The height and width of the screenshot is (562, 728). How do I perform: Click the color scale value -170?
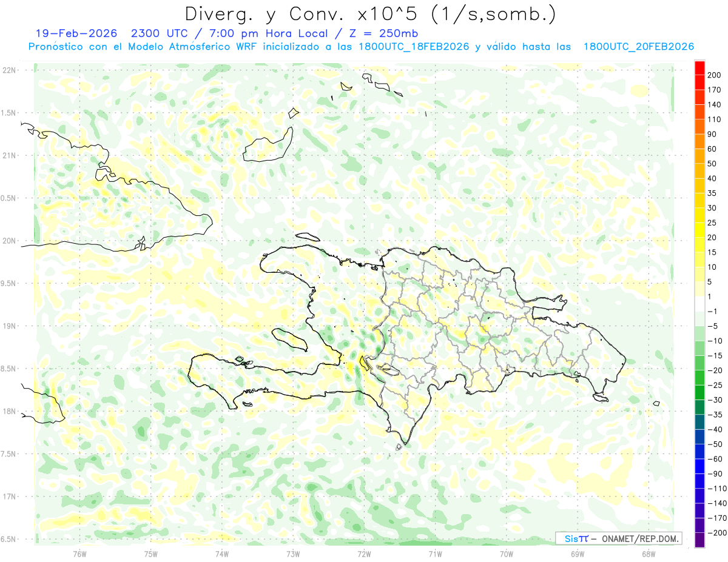717,518
